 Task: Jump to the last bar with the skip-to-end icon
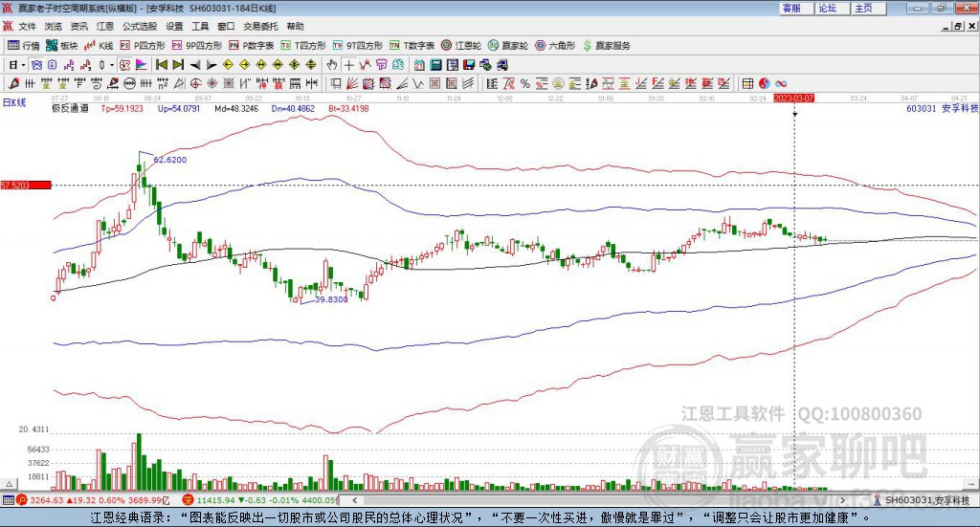pyautogui.click(x=178, y=65)
